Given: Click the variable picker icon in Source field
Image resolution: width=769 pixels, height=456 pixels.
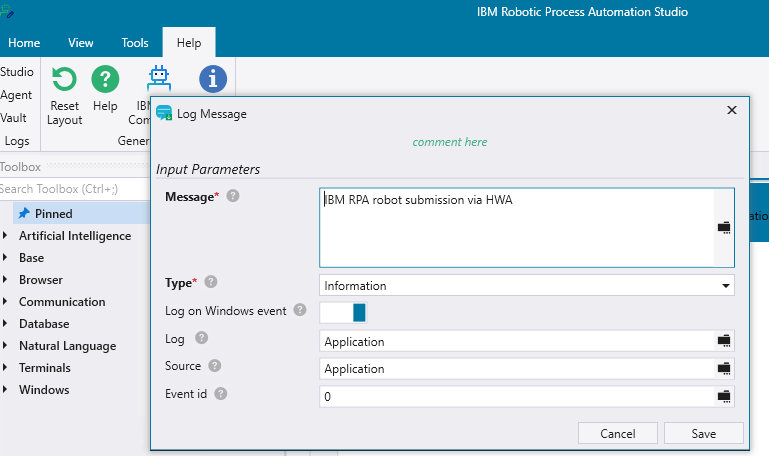Looking at the screenshot, I should (724, 368).
